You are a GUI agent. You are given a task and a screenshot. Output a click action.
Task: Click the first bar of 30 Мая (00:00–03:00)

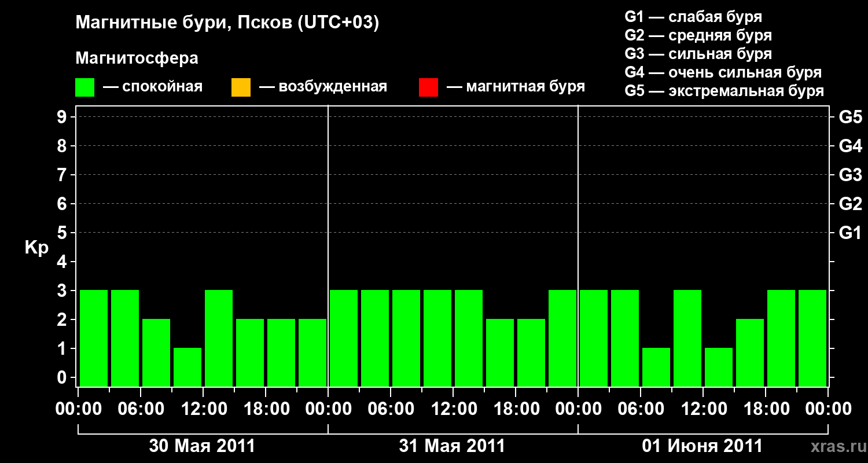(x=94, y=338)
